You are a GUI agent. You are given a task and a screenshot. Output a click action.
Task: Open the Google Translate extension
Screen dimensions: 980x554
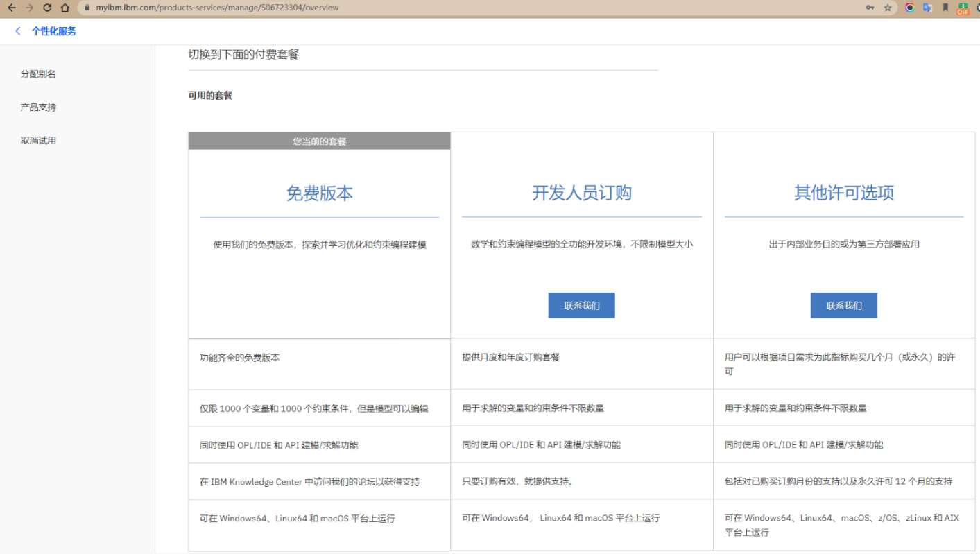click(927, 8)
